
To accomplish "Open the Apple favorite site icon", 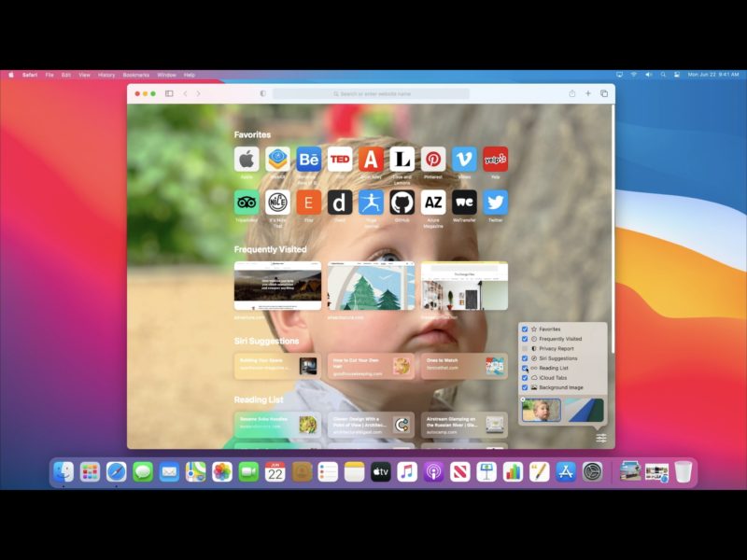I will tap(247, 159).
